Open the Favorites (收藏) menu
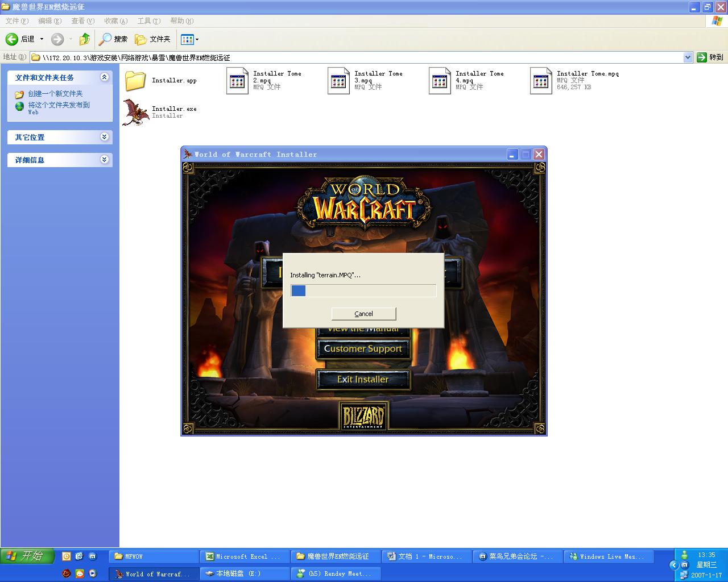 click(x=115, y=21)
